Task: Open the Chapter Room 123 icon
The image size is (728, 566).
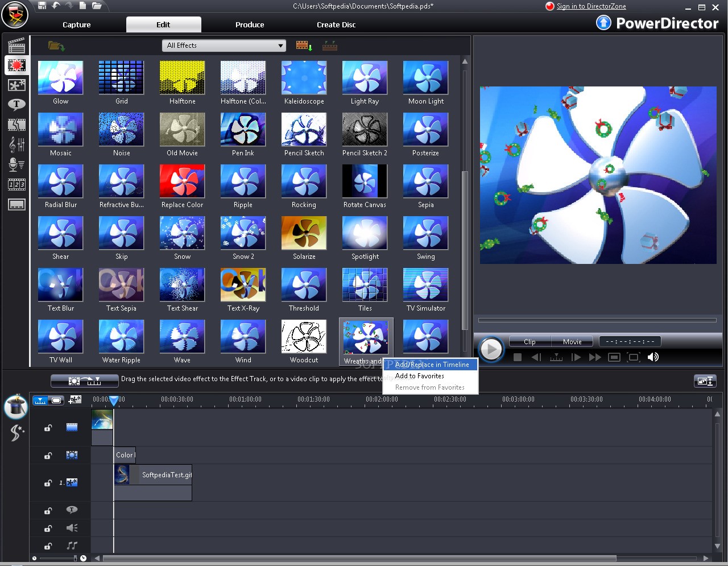Action: pos(16,184)
